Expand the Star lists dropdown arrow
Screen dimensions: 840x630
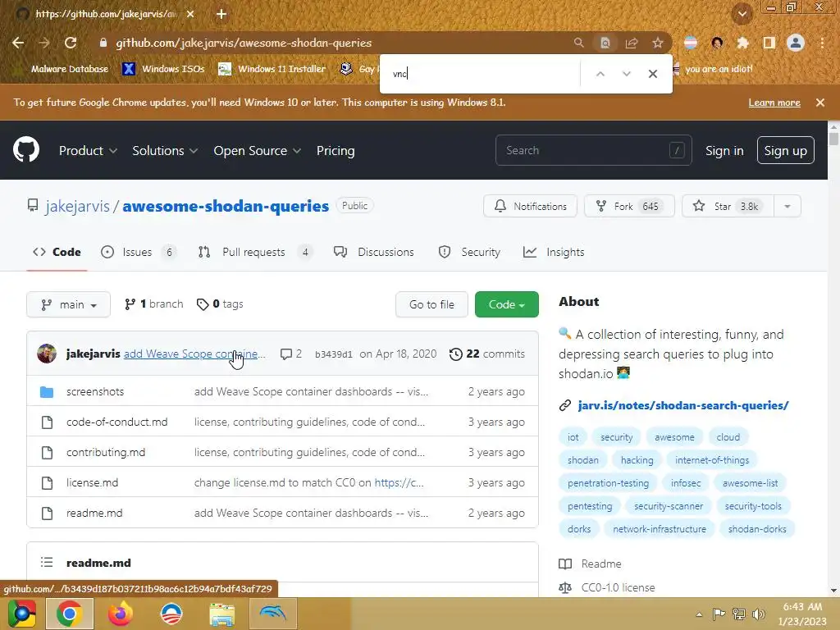[787, 206]
